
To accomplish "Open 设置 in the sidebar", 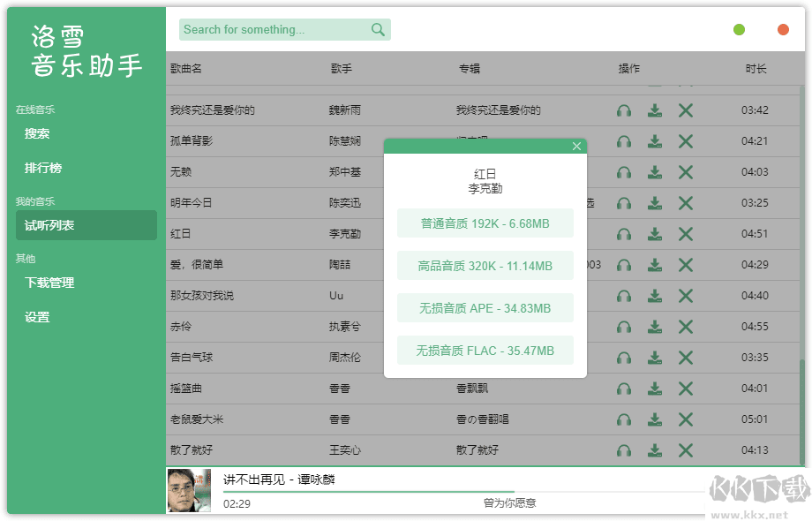I will (x=37, y=317).
